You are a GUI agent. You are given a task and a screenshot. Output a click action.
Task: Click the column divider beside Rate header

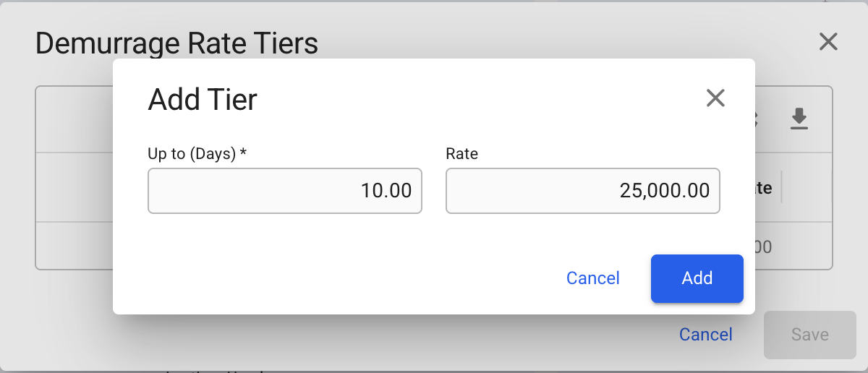[782, 189]
